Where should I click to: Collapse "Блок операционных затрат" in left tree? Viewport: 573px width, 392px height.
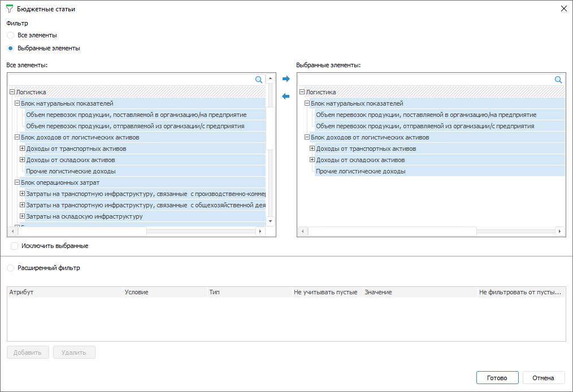point(17,182)
